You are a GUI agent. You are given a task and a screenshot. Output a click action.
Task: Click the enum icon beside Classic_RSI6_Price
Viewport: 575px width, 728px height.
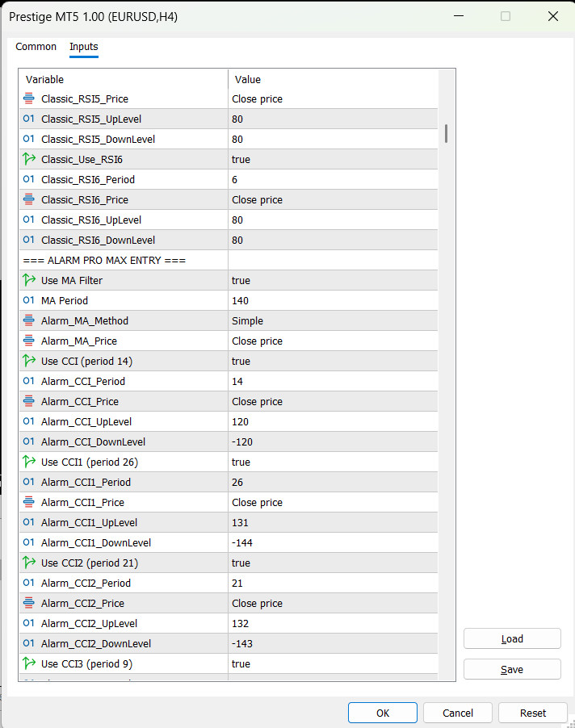pyautogui.click(x=29, y=199)
